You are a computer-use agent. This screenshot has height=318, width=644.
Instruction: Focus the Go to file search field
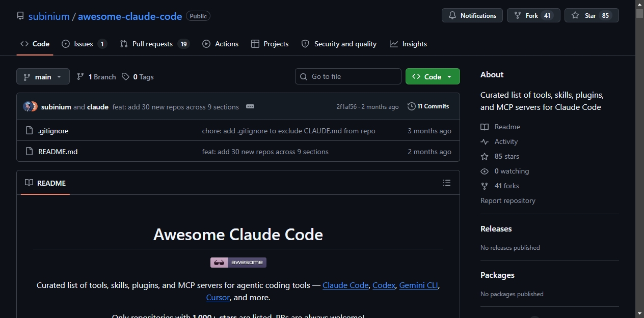(x=348, y=76)
